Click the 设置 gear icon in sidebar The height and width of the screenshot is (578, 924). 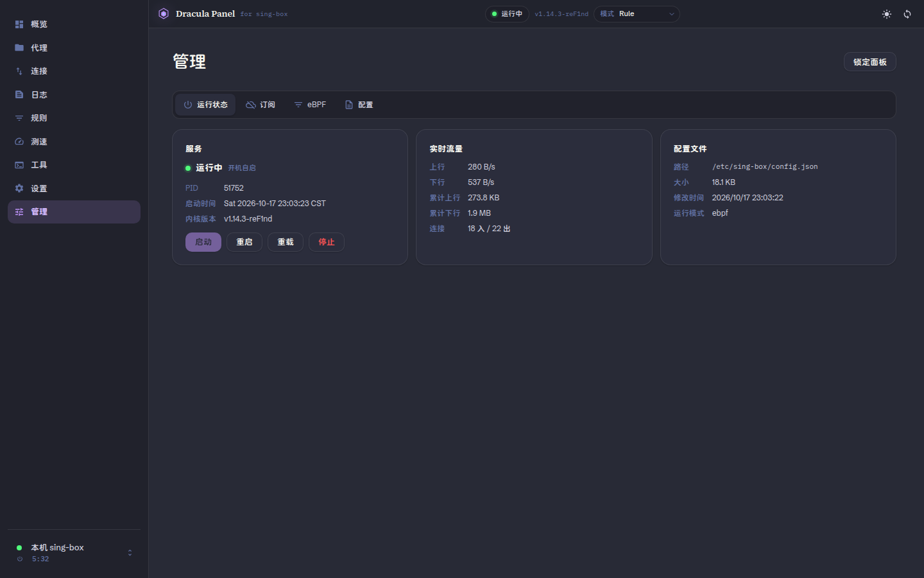(x=19, y=188)
